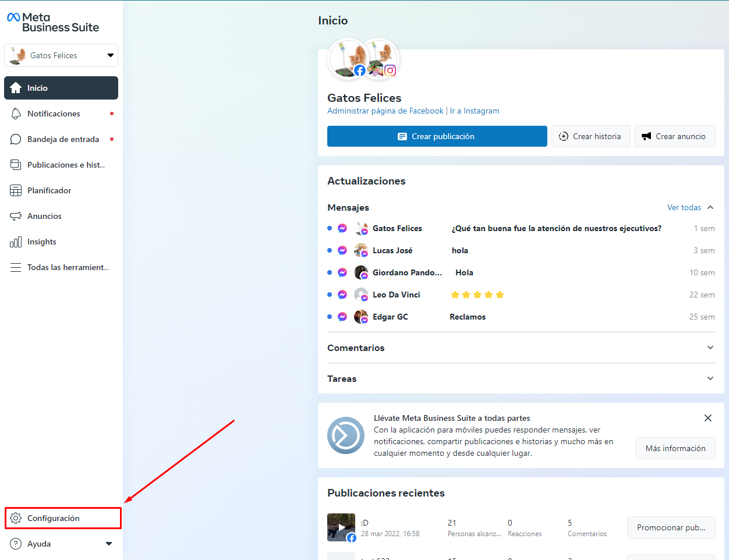Collapse the Mensajes section chevron

pyautogui.click(x=710, y=207)
